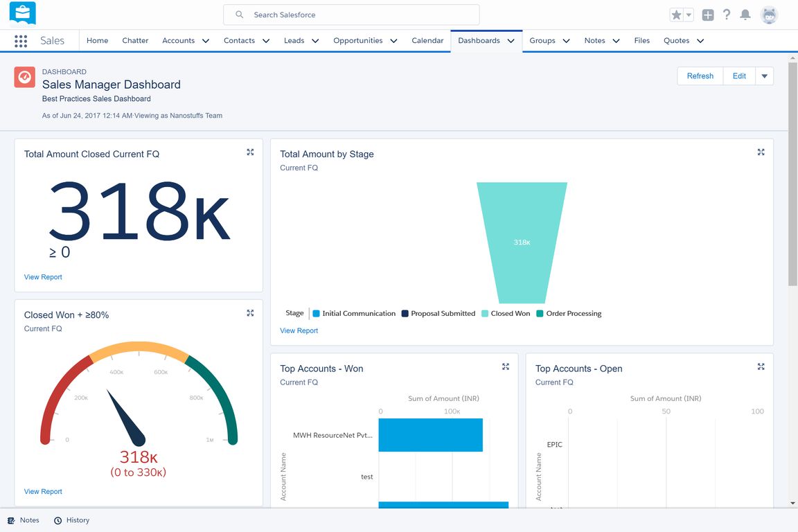Open the Help question mark icon
The image size is (798, 532).
[727, 15]
